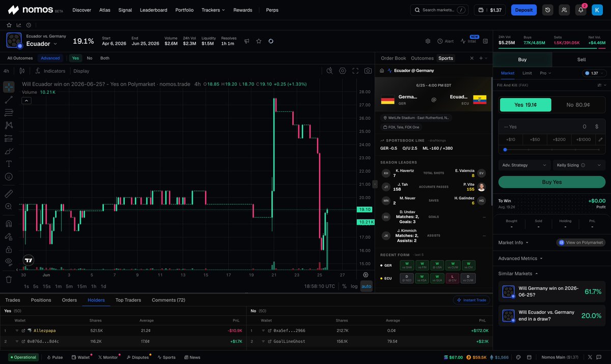Open the Fibonacci retracement tools
Screen dimensions: 611x364
pos(9,113)
